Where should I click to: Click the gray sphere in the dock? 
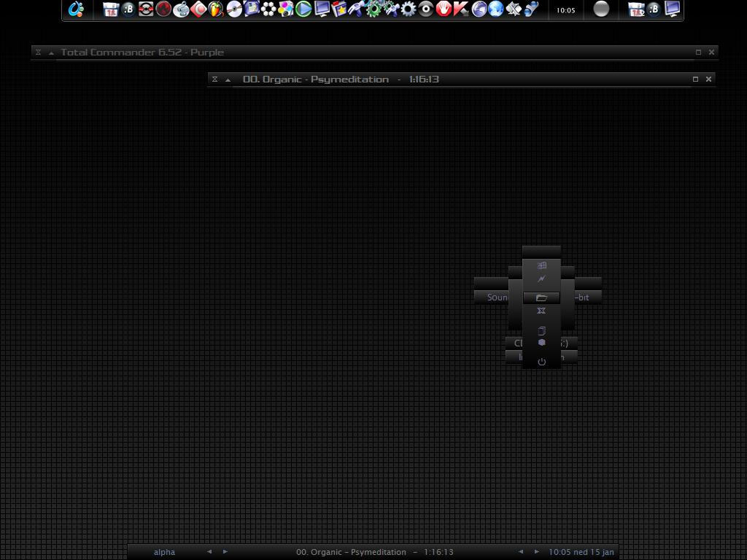601,9
